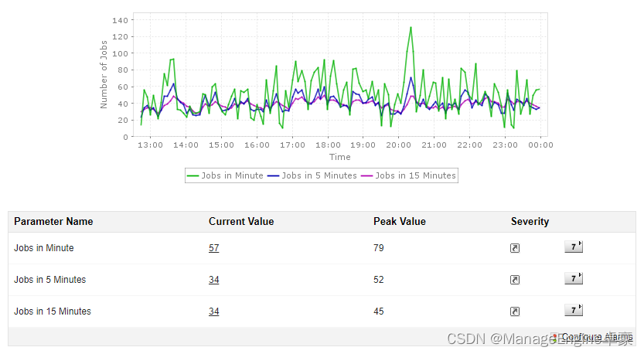The height and width of the screenshot is (354, 644).
Task: Open Jobs in 5 Minutes severity alarm icon
Action: [x=515, y=280]
